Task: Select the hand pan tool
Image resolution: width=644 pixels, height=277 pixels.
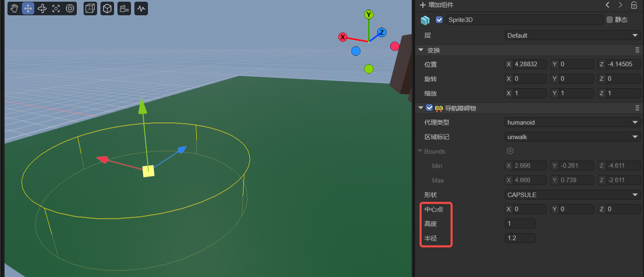Action: click(x=14, y=8)
